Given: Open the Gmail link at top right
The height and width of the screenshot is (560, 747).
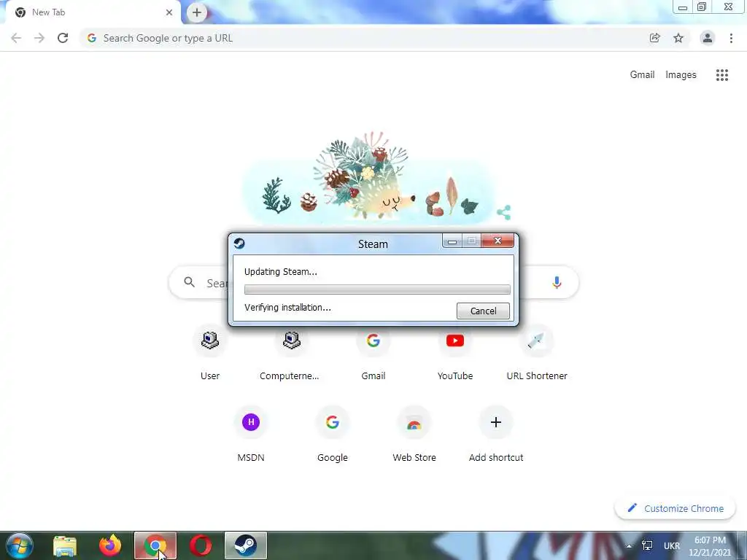Looking at the screenshot, I should (642, 75).
